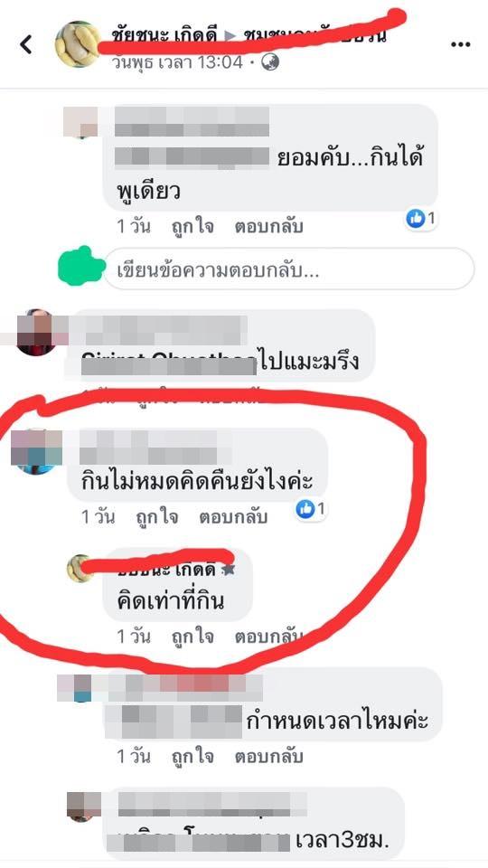Tap the back arrow at top left
Image resolution: width=488 pixels, height=868 pixels.
(x=26, y=44)
